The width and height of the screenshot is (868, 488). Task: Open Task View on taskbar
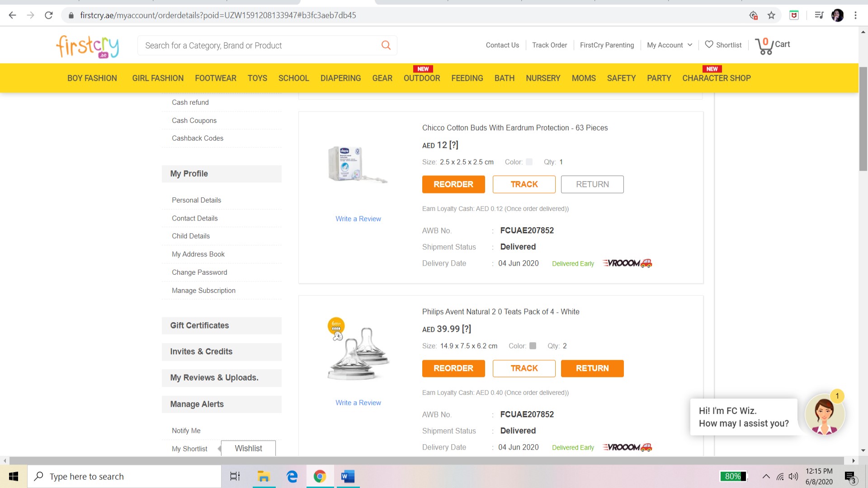tap(235, 476)
